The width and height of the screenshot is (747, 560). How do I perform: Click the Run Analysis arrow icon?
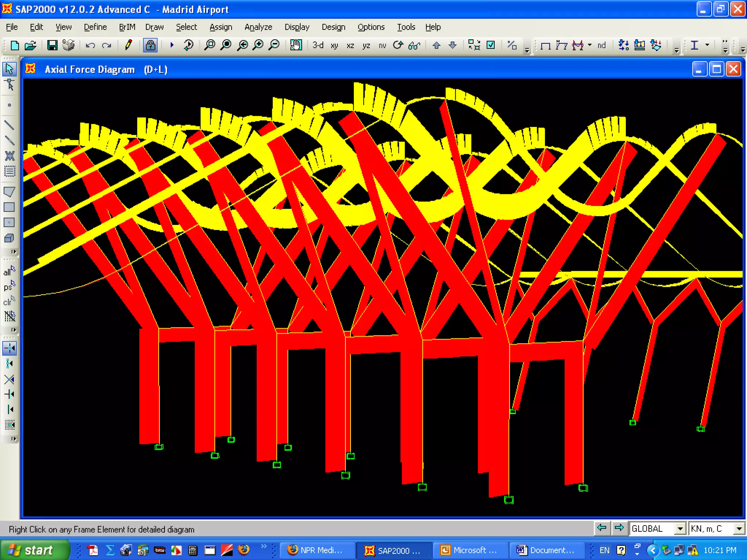point(172,45)
